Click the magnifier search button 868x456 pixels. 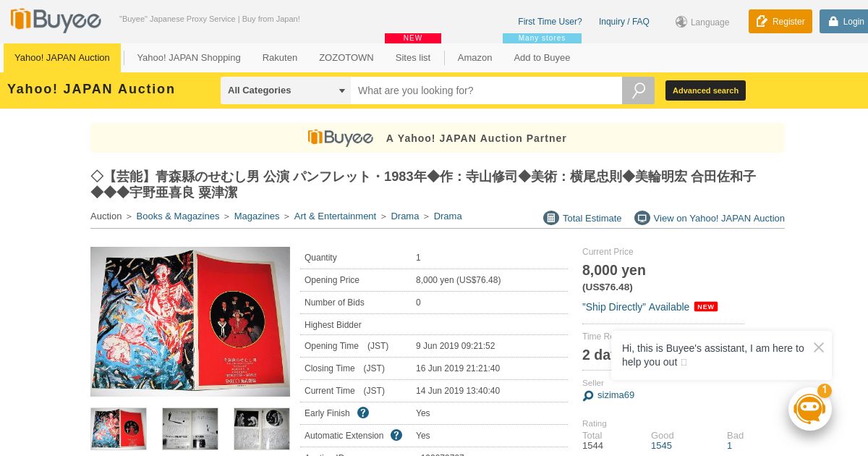click(x=638, y=90)
